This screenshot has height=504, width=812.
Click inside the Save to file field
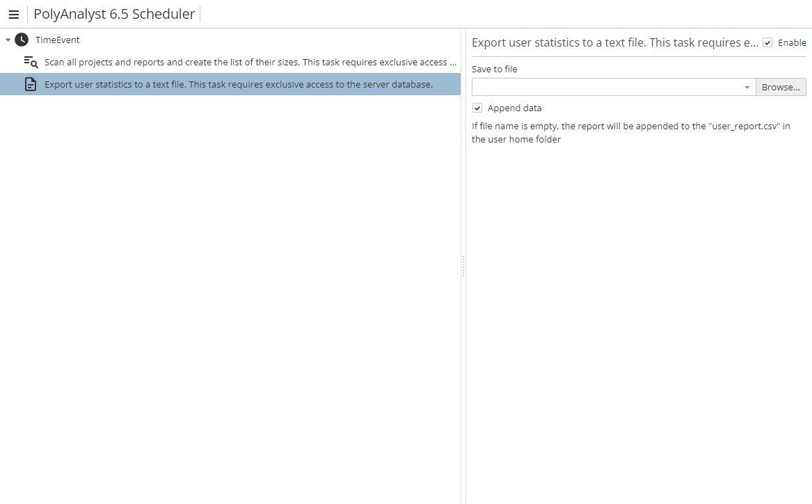click(x=605, y=88)
